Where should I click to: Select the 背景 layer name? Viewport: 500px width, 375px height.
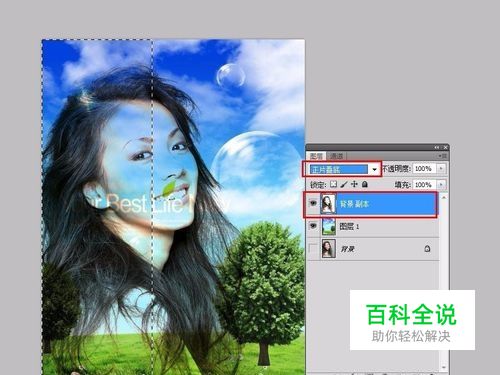[x=348, y=249]
